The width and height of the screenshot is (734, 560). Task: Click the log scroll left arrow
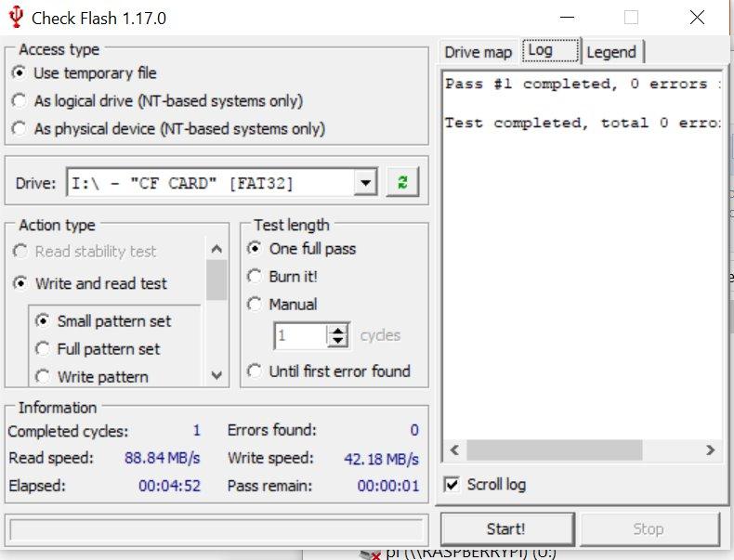[x=454, y=450]
